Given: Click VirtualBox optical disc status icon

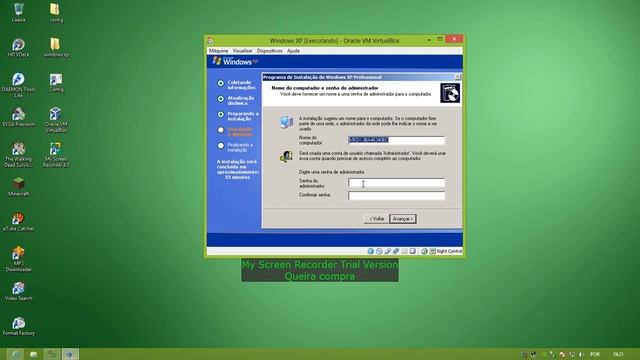Looking at the screenshot, I should (x=379, y=251).
